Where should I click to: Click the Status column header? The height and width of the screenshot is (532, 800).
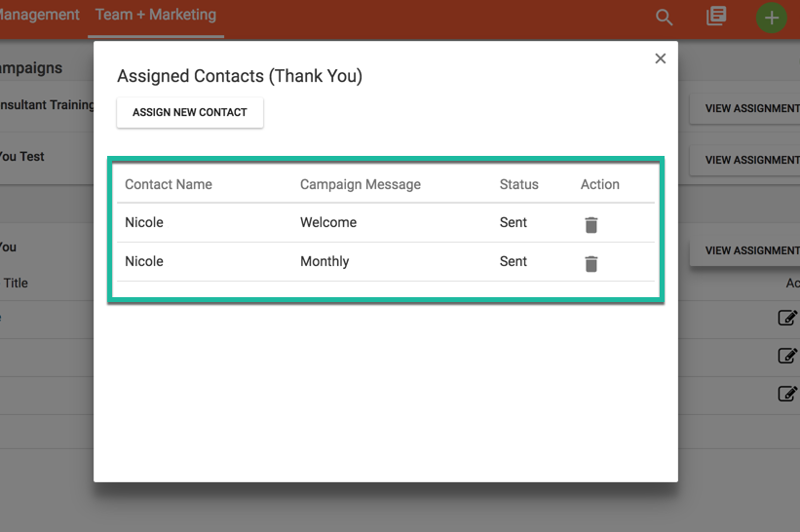tap(518, 184)
